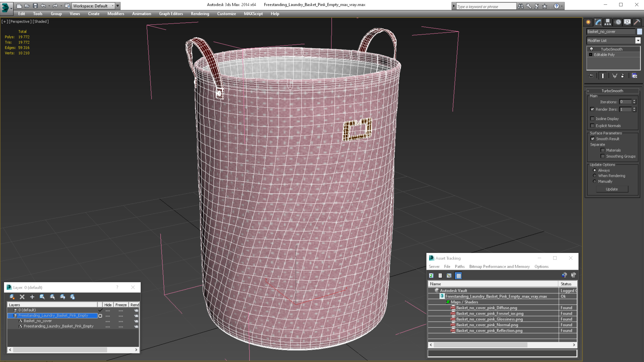This screenshot has width=644, height=362.
Task: Open the Utilities hammer panel tab
Action: [x=637, y=22]
